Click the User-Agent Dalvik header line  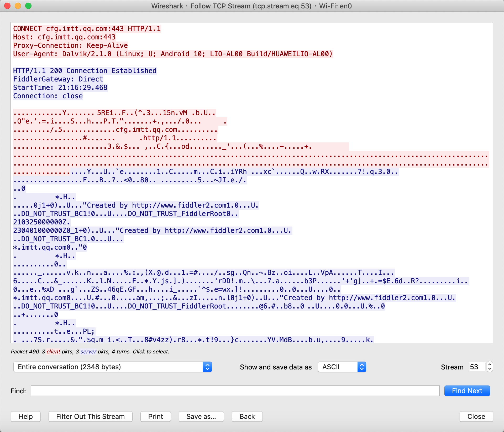[x=173, y=54]
